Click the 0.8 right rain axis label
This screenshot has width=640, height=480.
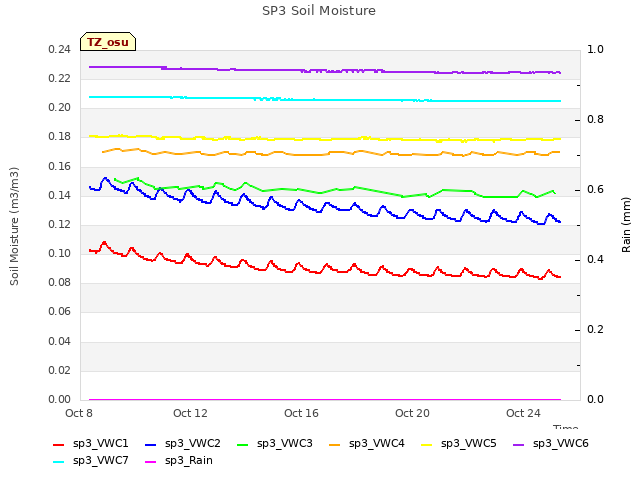coord(595,120)
